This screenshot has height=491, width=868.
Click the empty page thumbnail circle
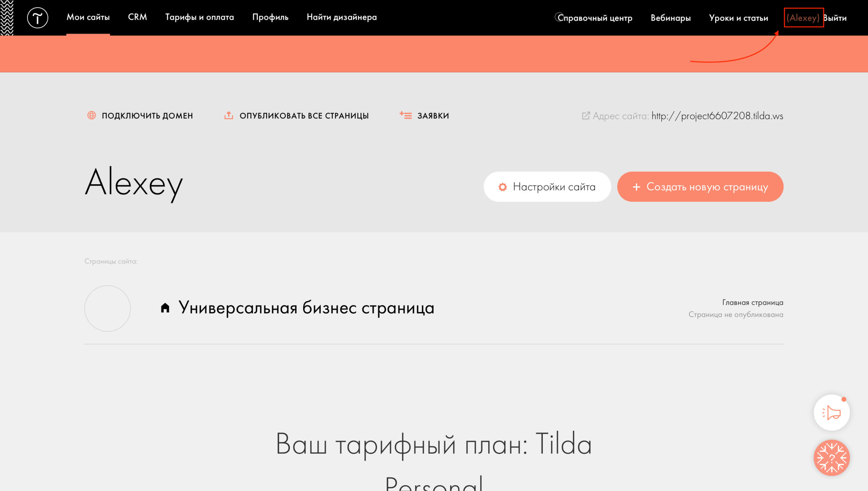(x=107, y=308)
